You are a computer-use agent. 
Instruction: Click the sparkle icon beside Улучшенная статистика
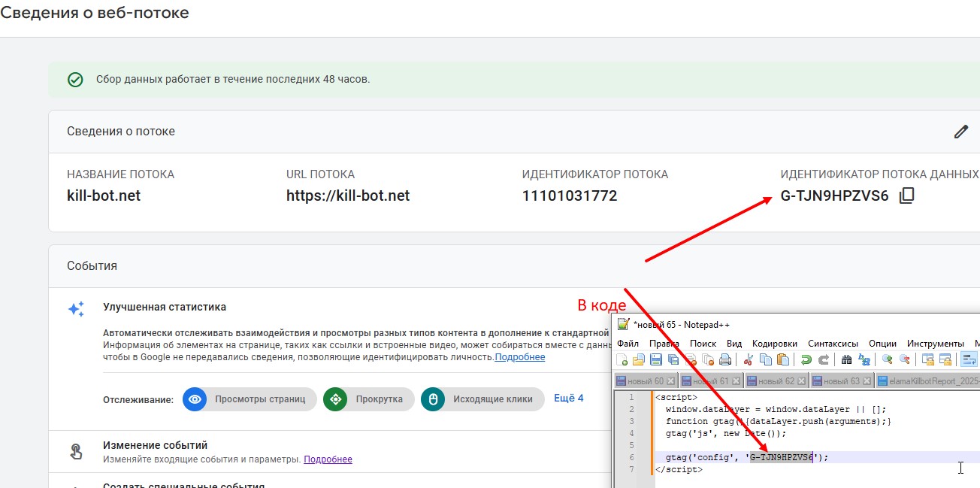point(76,309)
